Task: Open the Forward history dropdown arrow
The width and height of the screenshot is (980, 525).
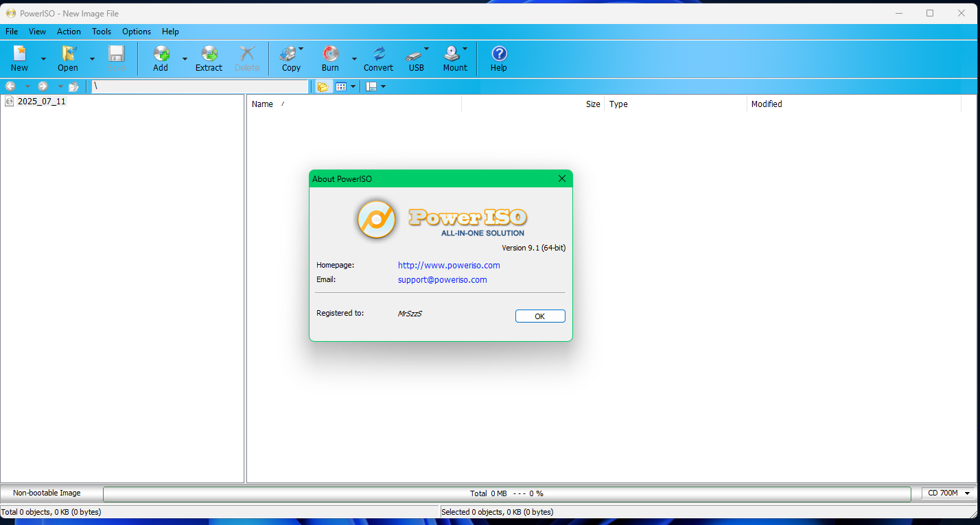Action: 60,86
